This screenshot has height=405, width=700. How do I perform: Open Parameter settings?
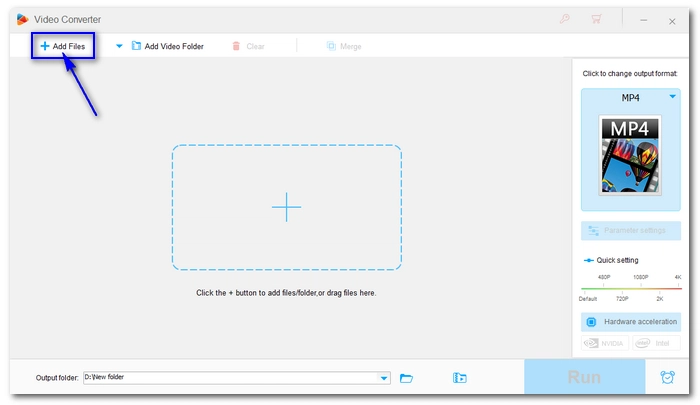pyautogui.click(x=631, y=230)
